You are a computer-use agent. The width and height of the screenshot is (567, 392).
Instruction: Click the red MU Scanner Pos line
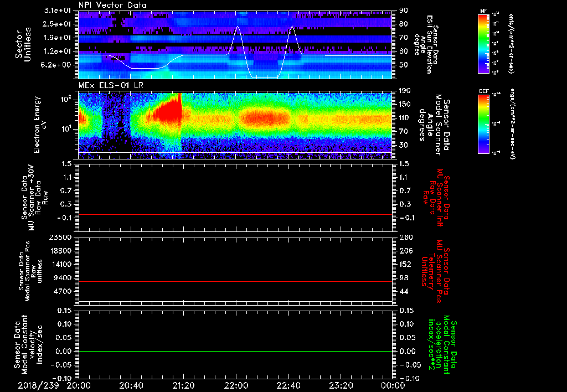point(235,281)
